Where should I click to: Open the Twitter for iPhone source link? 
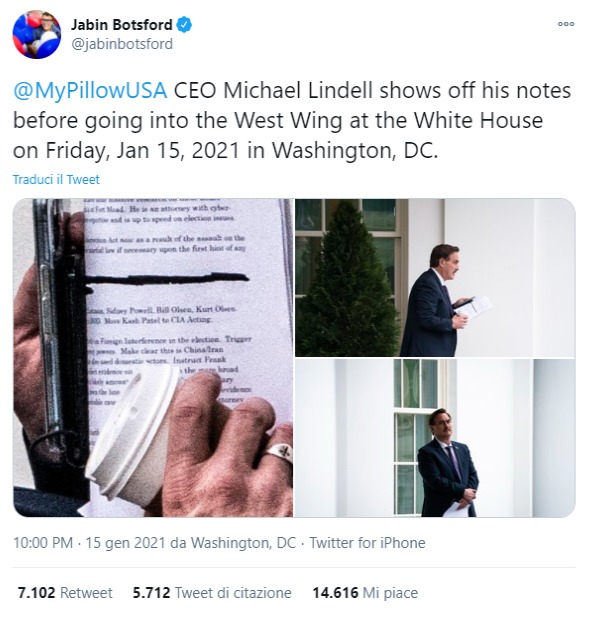[367, 543]
